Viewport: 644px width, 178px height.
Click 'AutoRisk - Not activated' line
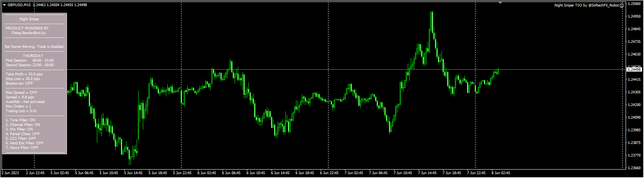pyautogui.click(x=25, y=102)
